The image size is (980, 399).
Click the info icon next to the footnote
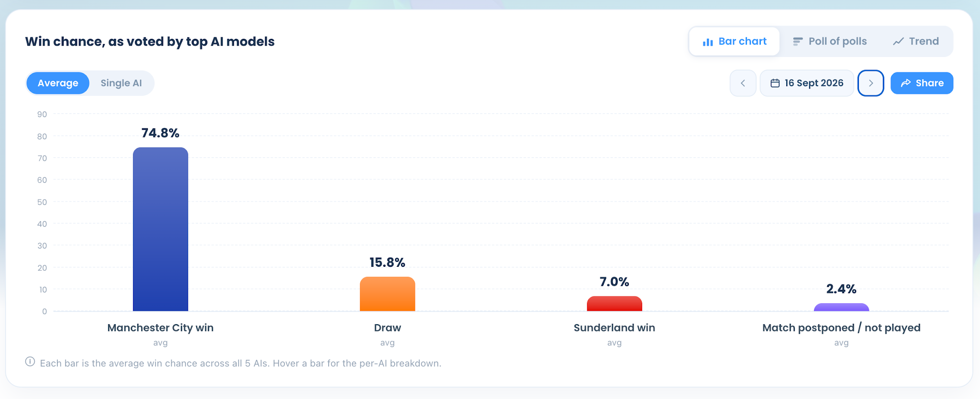30,362
